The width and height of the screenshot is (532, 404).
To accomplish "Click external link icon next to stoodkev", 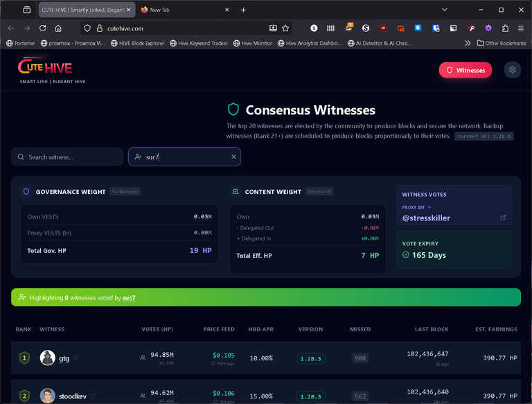I will click(93, 396).
